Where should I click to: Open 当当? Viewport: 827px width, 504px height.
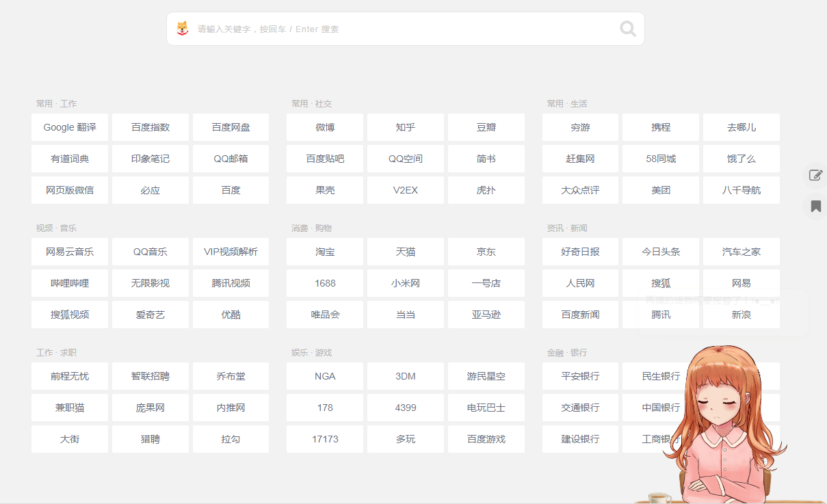(x=406, y=315)
